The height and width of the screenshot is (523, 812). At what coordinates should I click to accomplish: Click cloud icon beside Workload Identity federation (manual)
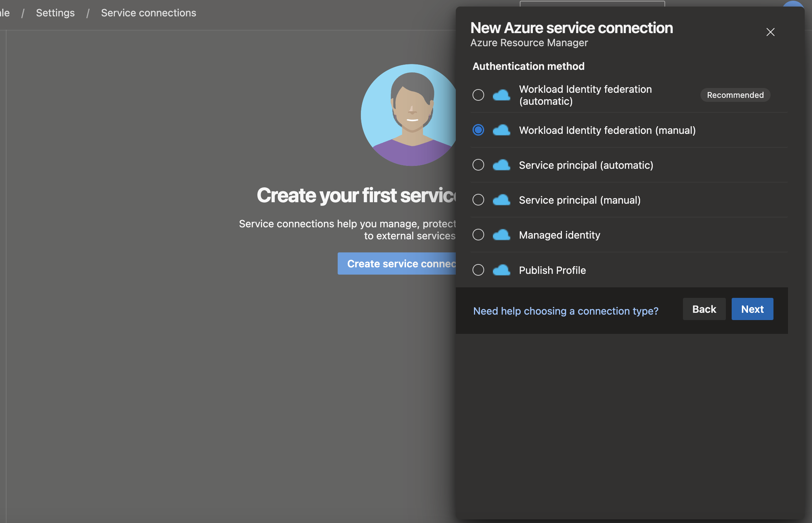point(501,130)
